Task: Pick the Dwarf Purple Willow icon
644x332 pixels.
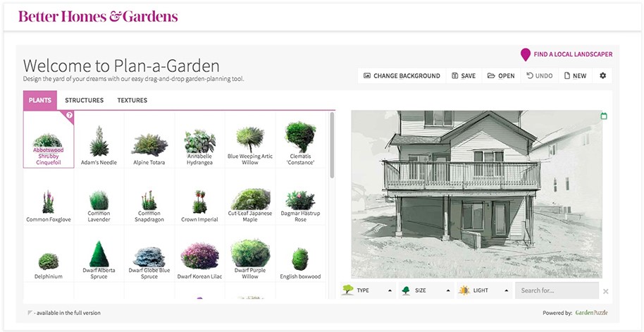Action: tap(250, 253)
